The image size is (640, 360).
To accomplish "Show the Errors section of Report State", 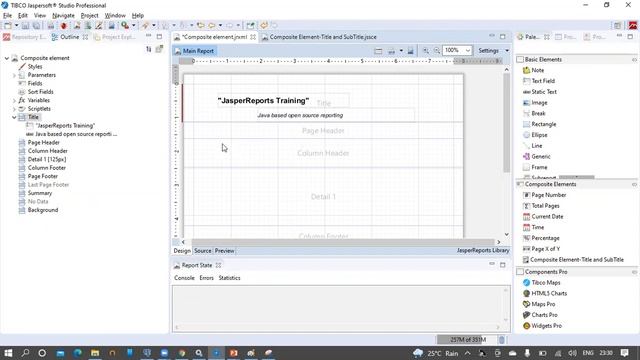I will click(207, 278).
